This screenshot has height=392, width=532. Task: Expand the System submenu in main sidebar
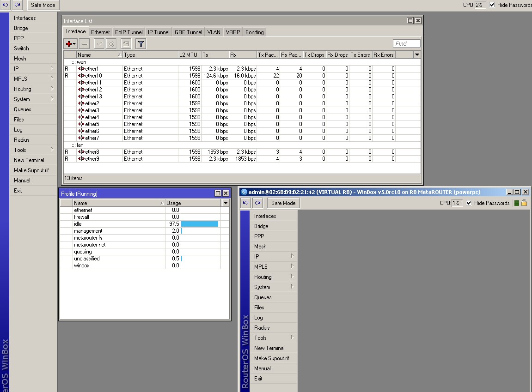point(52,99)
